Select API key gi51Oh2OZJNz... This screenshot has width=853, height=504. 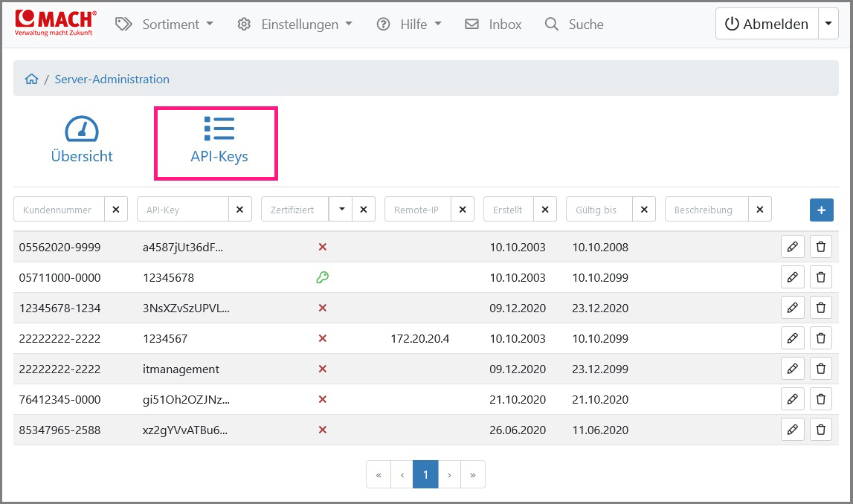tap(186, 400)
